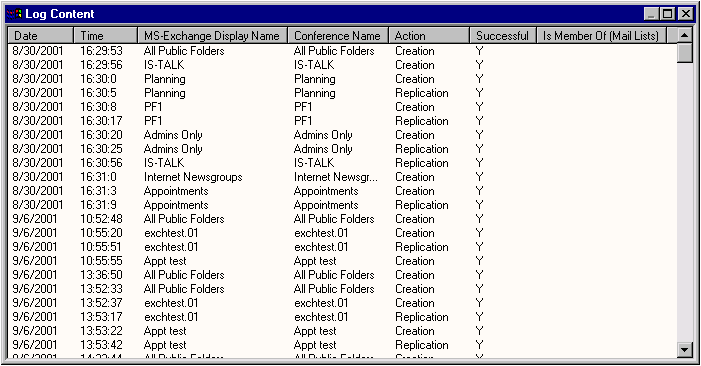701x366 pixels.
Task: Click MS-Exchange Display Name column header
Action: 213,35
